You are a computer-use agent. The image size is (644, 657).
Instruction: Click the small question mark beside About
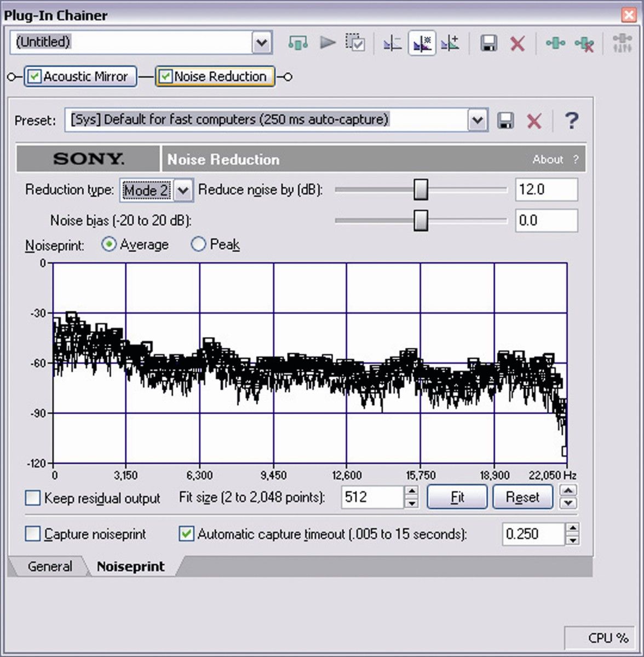coord(576,159)
